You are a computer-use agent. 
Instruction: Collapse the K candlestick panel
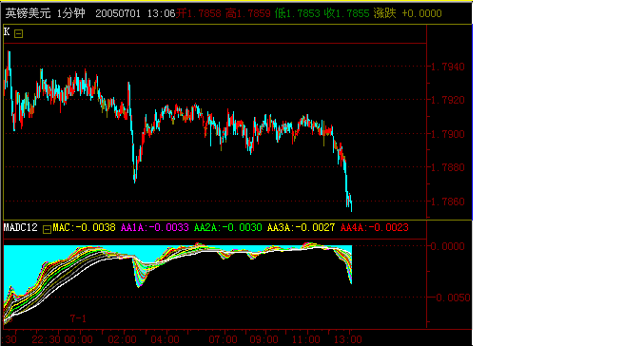coord(18,33)
